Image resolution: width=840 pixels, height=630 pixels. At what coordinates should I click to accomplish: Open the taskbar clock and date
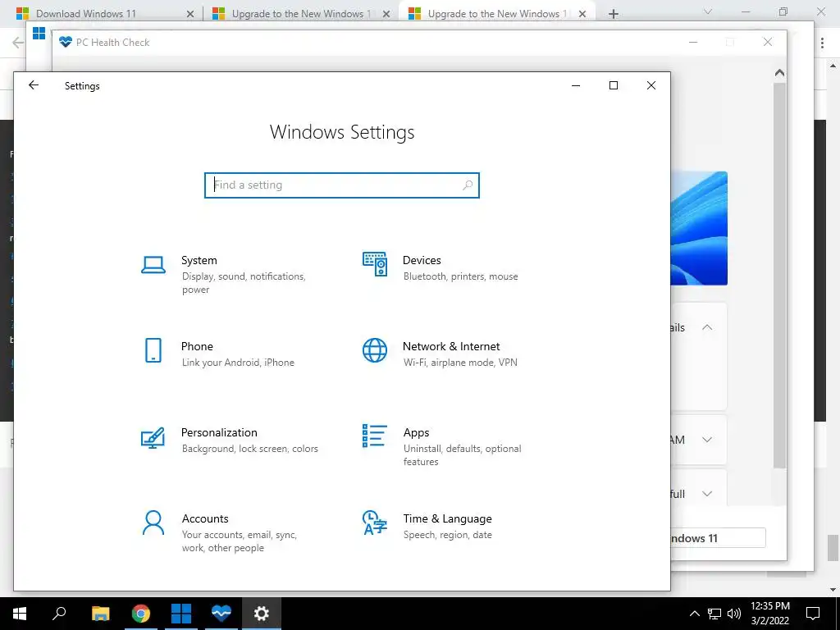click(769, 614)
